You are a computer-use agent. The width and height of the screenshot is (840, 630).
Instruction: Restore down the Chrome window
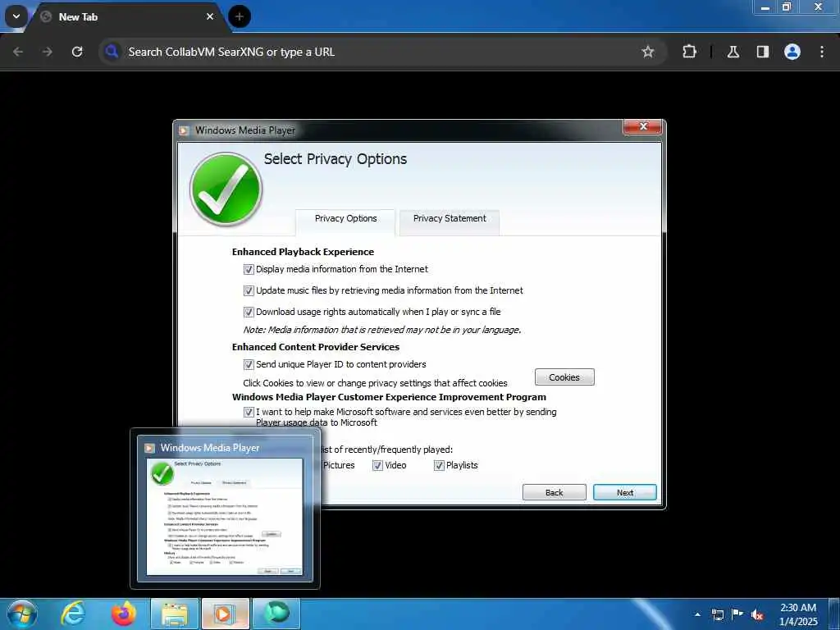pyautogui.click(x=787, y=7)
